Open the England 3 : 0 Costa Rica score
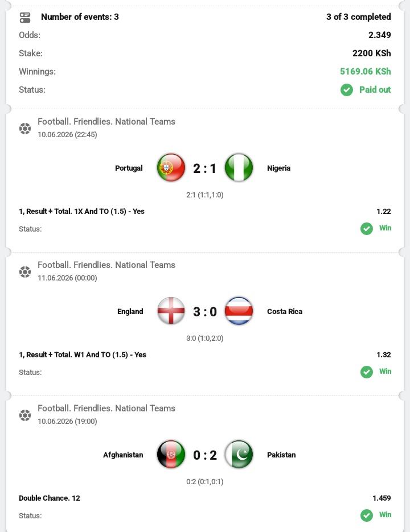 point(205,311)
